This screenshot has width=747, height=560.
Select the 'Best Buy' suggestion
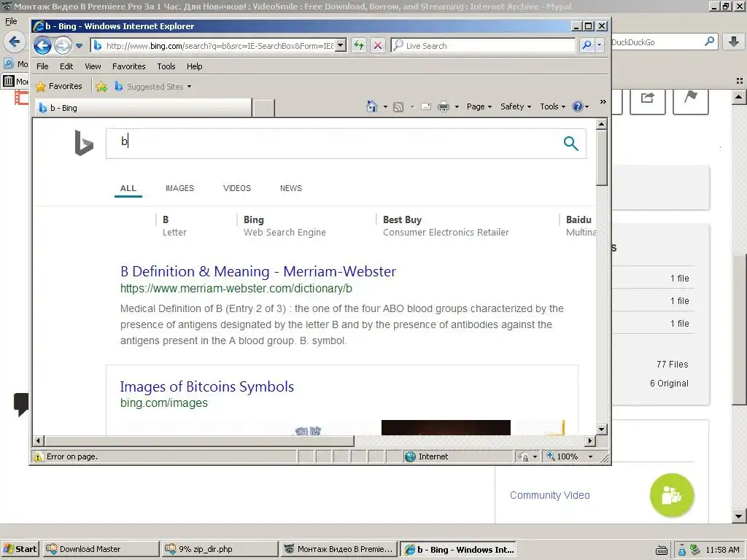(x=446, y=226)
